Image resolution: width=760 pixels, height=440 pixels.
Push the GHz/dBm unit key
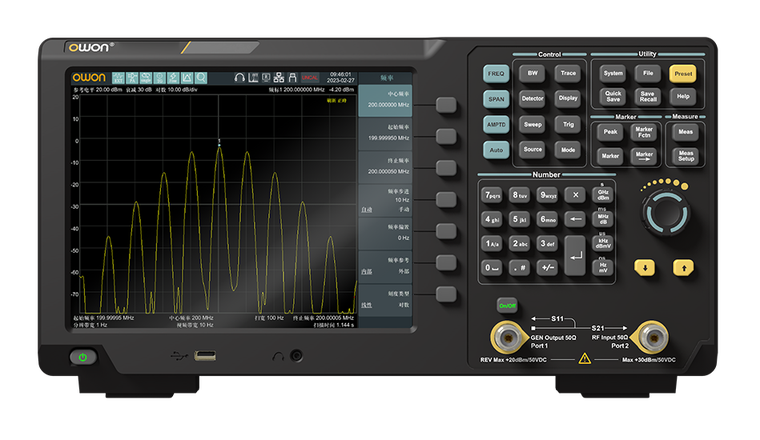pos(603,195)
